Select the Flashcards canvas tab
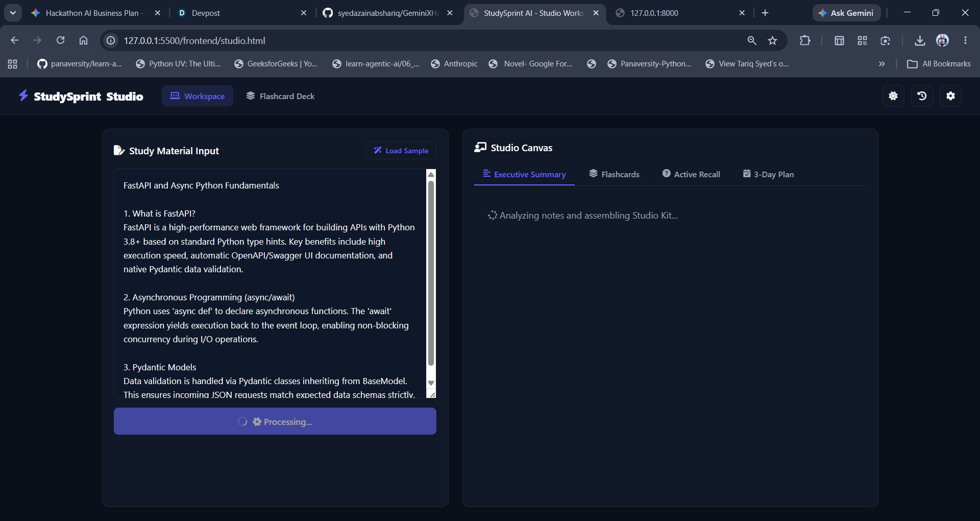This screenshot has height=521, width=980. click(614, 174)
